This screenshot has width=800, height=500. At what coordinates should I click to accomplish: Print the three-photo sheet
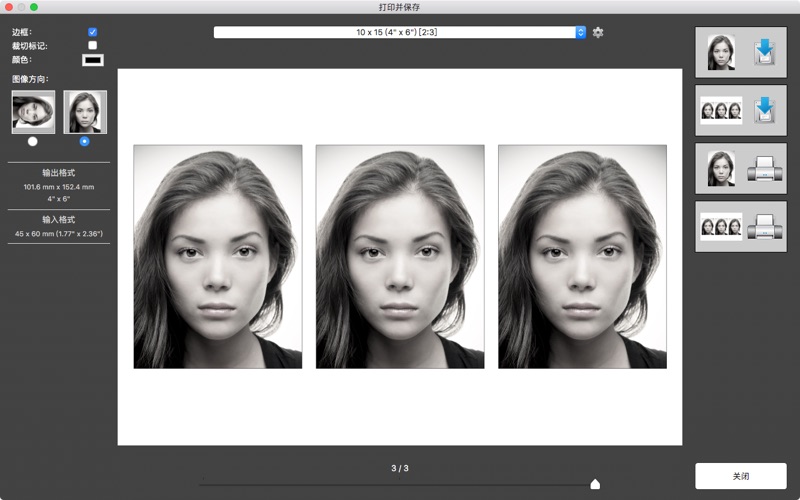(x=740, y=226)
